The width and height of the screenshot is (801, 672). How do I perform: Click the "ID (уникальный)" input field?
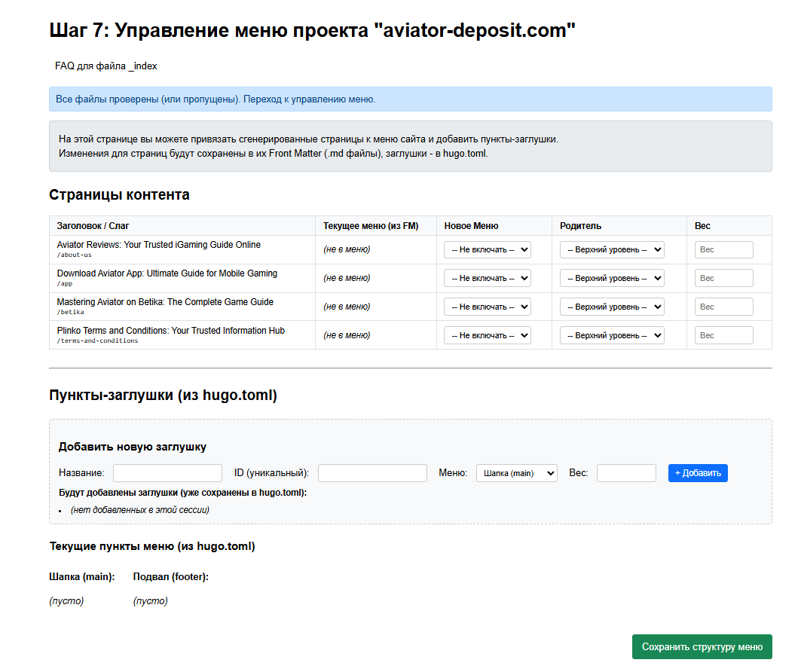371,472
